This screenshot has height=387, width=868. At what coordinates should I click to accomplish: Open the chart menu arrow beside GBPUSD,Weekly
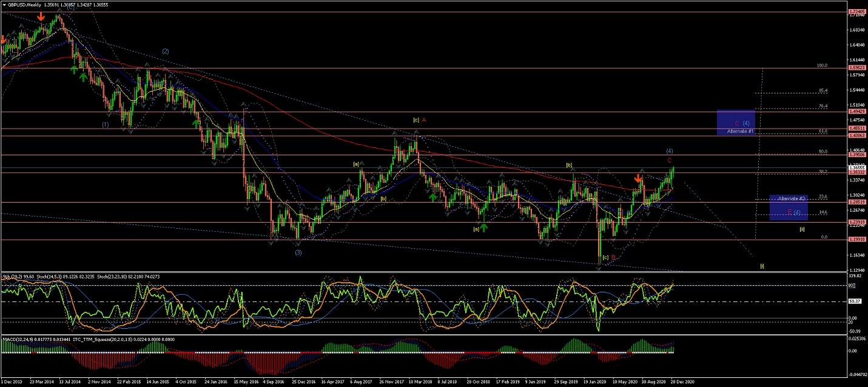[x=4, y=4]
